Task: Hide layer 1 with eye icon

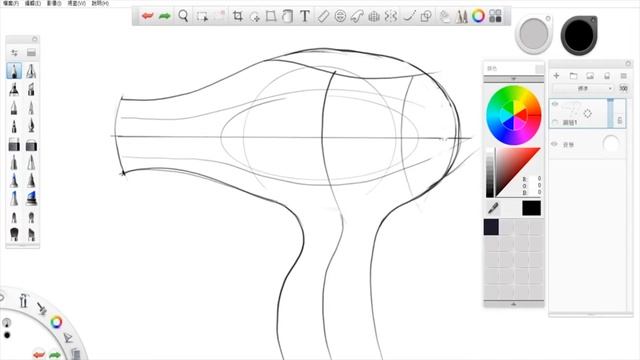Action: tap(555, 104)
